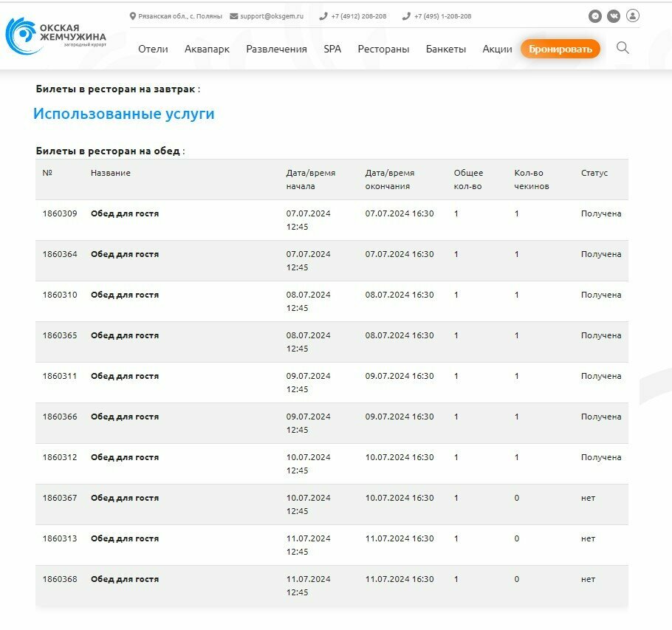
Task: Go to Развлечения section
Action: tap(276, 49)
